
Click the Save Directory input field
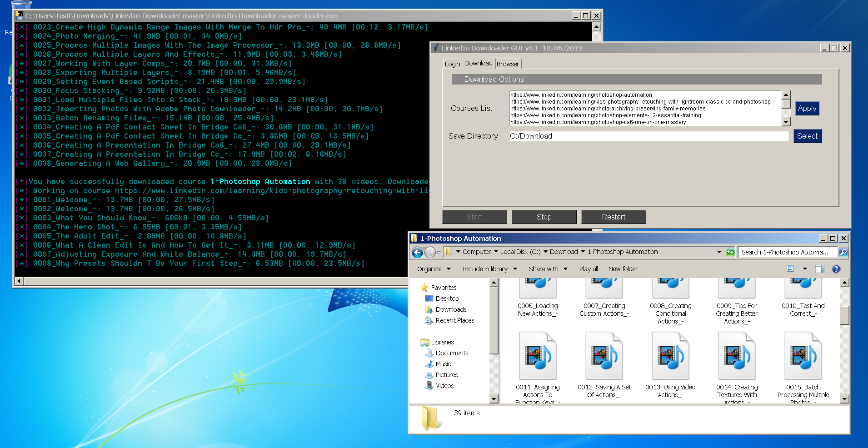tap(649, 136)
